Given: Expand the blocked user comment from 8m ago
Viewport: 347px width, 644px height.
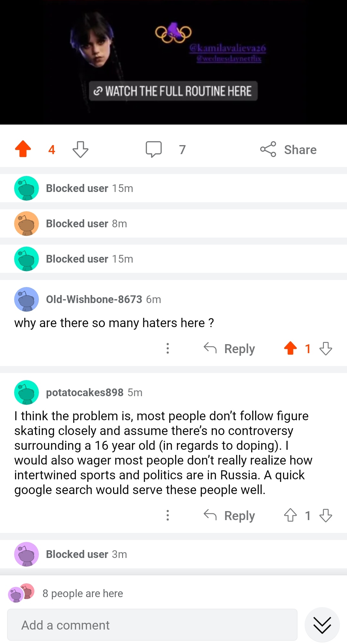Looking at the screenshot, I should pos(87,223).
